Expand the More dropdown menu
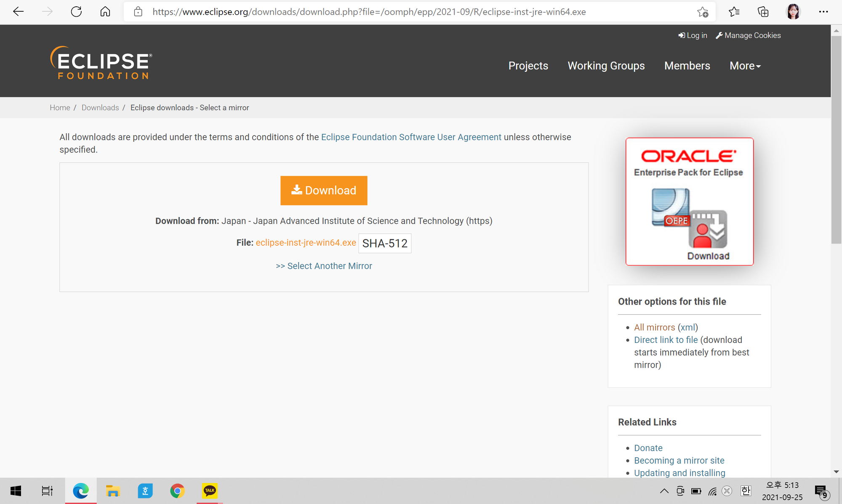 (x=745, y=66)
